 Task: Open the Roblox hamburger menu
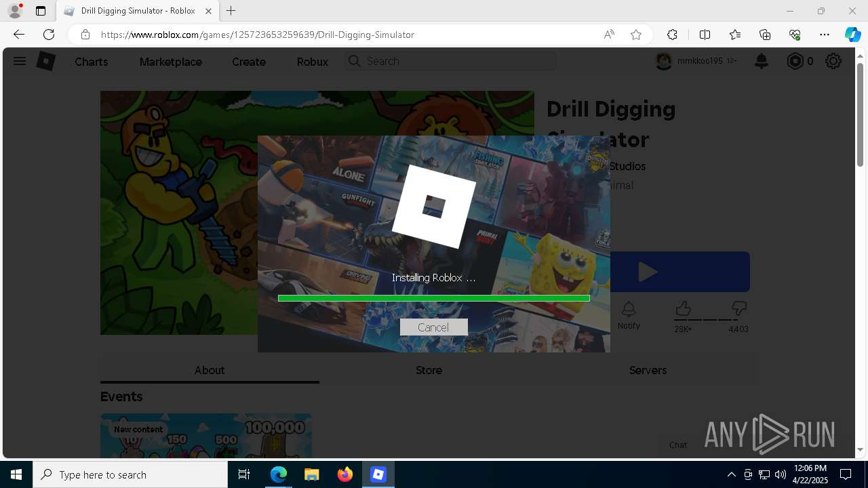tap(20, 61)
